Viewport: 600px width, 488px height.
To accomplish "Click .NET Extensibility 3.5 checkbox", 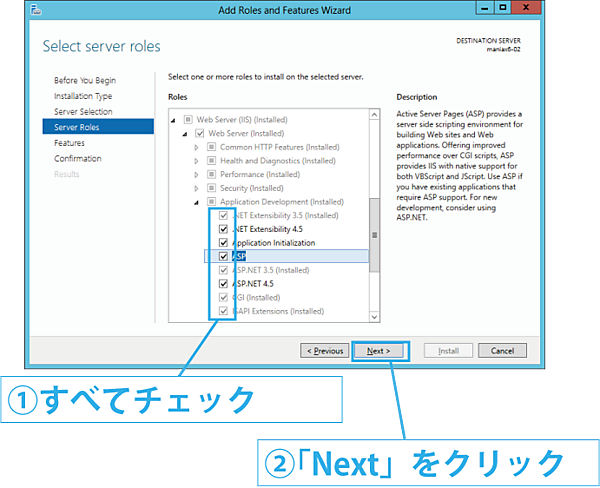I will (223, 215).
